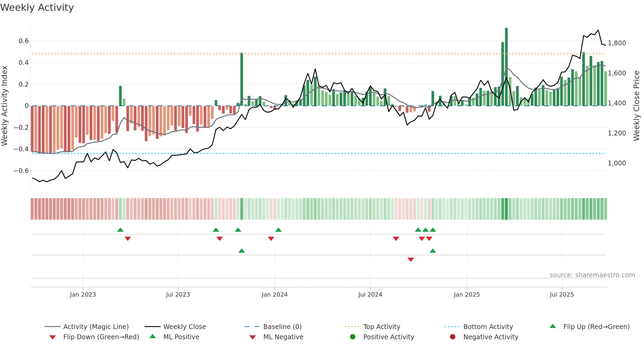
Task: Open the source: sharemaestro.com link
Action: coord(592,275)
